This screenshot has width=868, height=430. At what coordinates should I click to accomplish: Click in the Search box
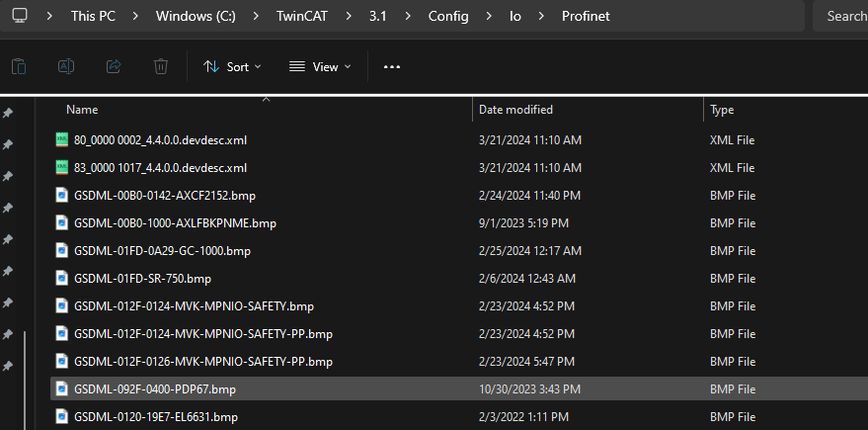tap(840, 16)
